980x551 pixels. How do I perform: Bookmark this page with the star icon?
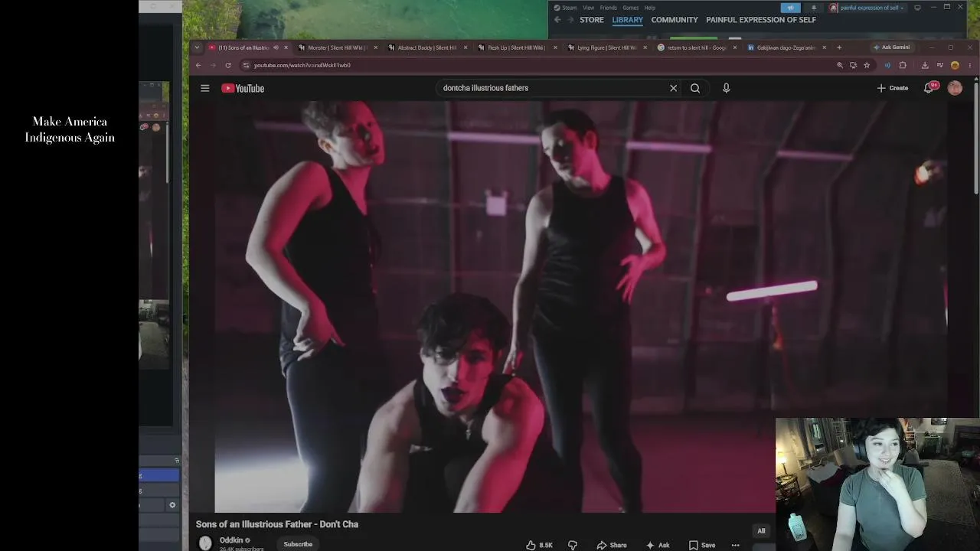pyautogui.click(x=867, y=65)
